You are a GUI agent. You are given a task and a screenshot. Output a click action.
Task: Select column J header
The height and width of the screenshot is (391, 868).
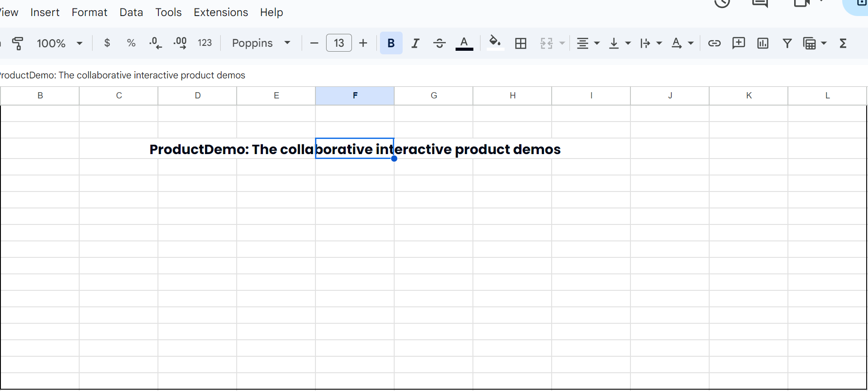[x=670, y=96]
